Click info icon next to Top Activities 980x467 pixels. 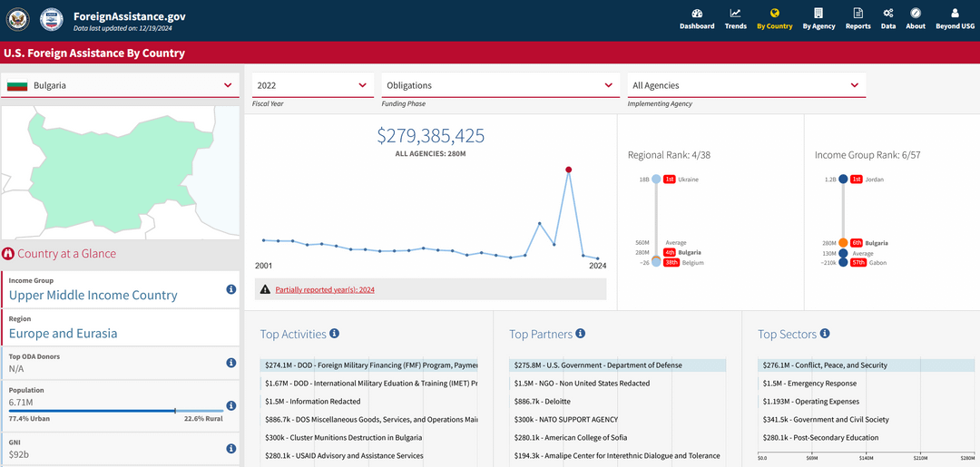[334, 334]
